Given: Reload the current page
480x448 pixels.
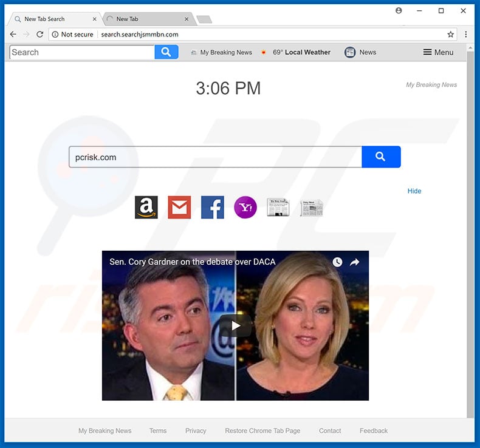Looking at the screenshot, I should pos(39,34).
